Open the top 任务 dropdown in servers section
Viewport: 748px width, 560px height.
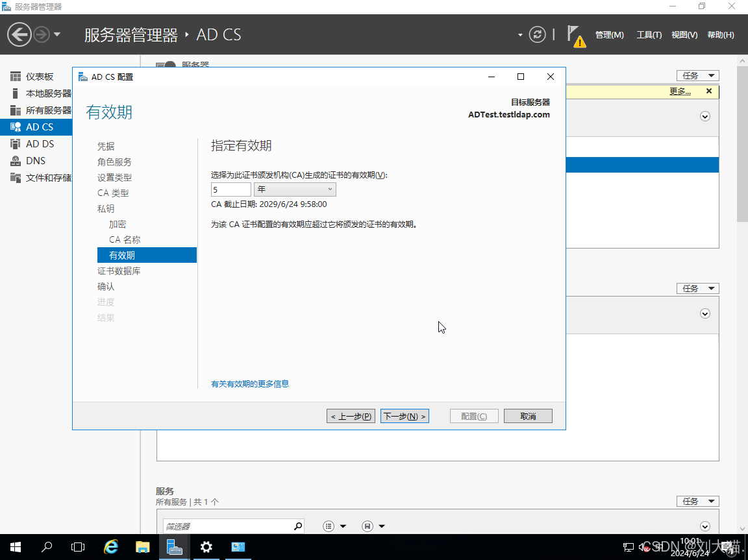click(697, 76)
